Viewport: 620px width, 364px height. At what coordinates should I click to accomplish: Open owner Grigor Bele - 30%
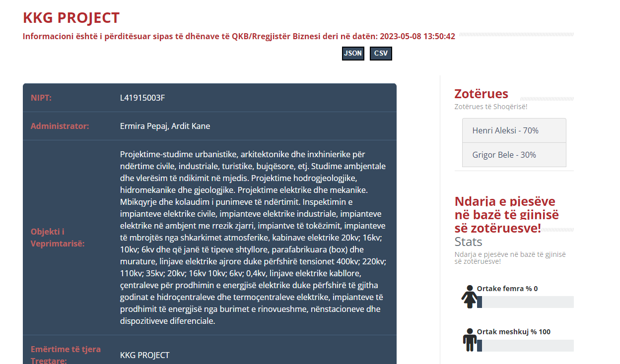(x=514, y=155)
